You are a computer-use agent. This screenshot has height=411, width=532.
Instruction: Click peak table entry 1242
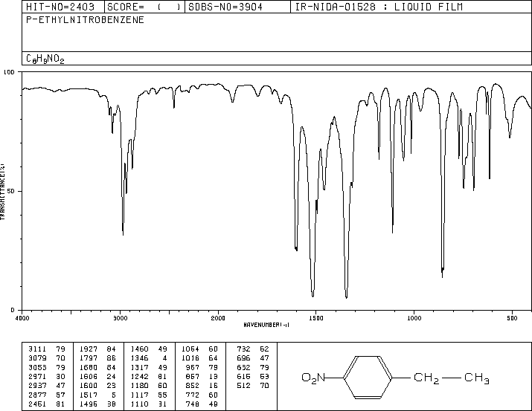[139, 376]
